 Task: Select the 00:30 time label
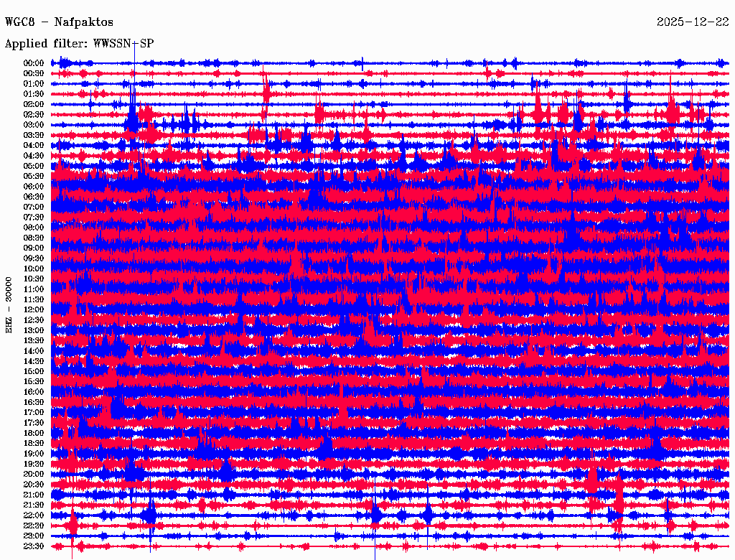tap(34, 74)
